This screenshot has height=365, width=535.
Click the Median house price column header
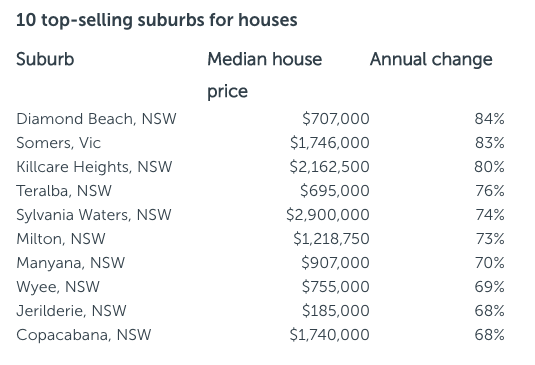coord(265,75)
